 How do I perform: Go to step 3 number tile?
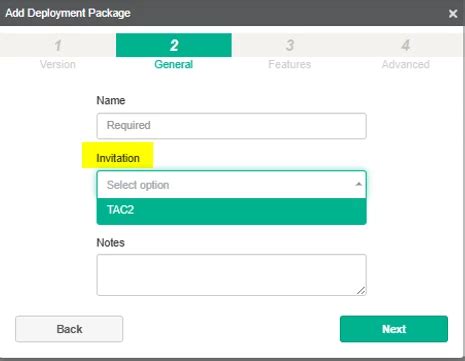[290, 45]
